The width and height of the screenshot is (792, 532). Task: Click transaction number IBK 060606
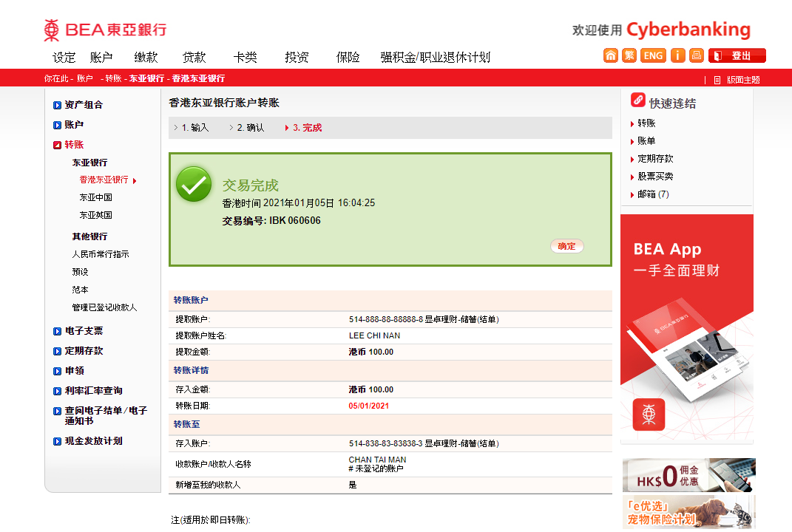click(x=295, y=221)
